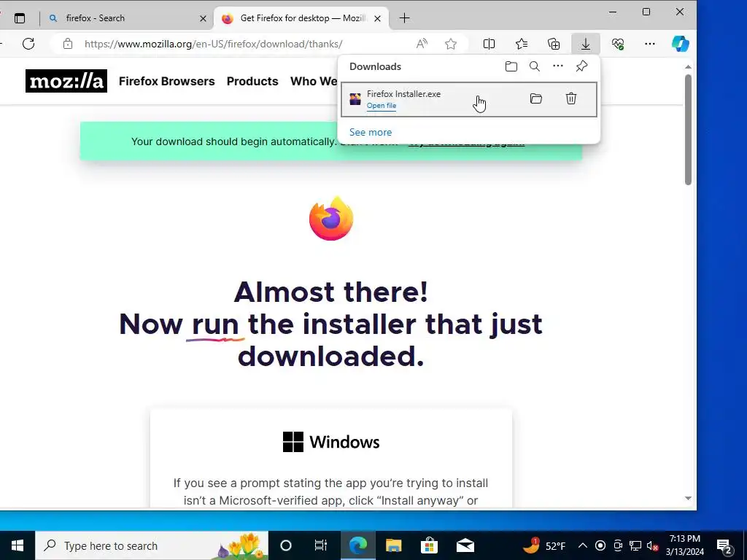Click the scrollbar down arrow
Viewport: 747px width, 560px height.
[688, 499]
